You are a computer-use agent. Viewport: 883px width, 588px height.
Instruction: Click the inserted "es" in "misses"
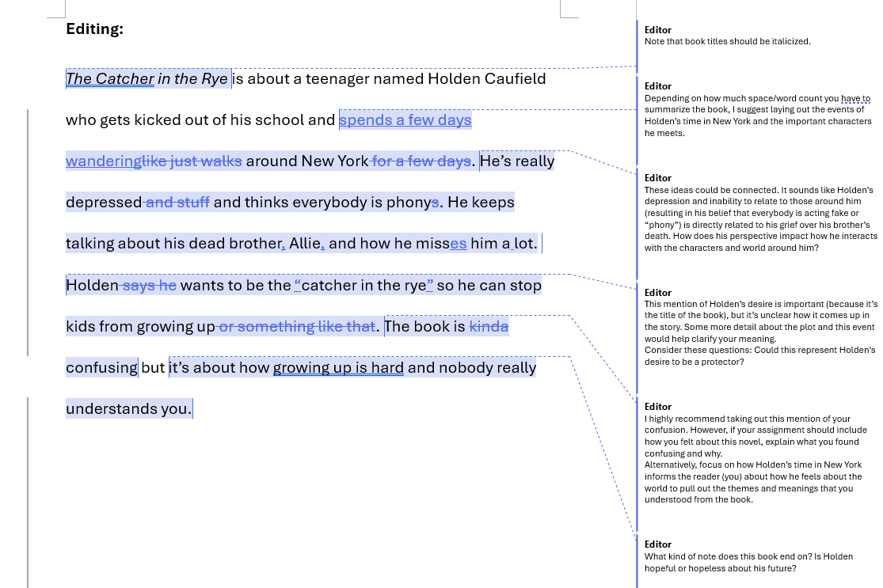coord(459,244)
